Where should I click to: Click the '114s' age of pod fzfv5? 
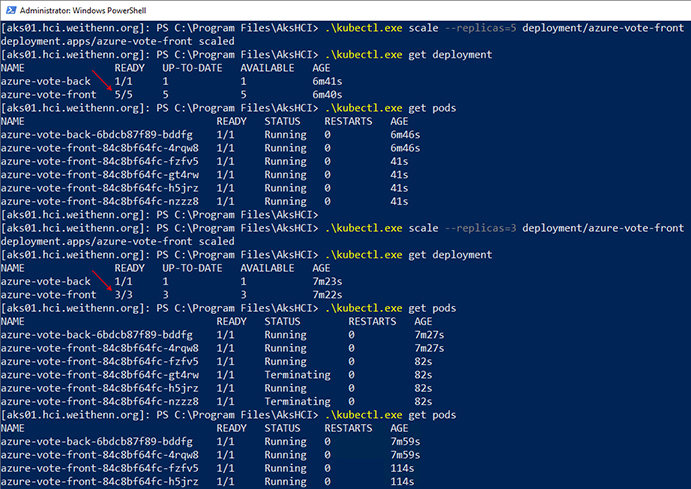[402, 468]
